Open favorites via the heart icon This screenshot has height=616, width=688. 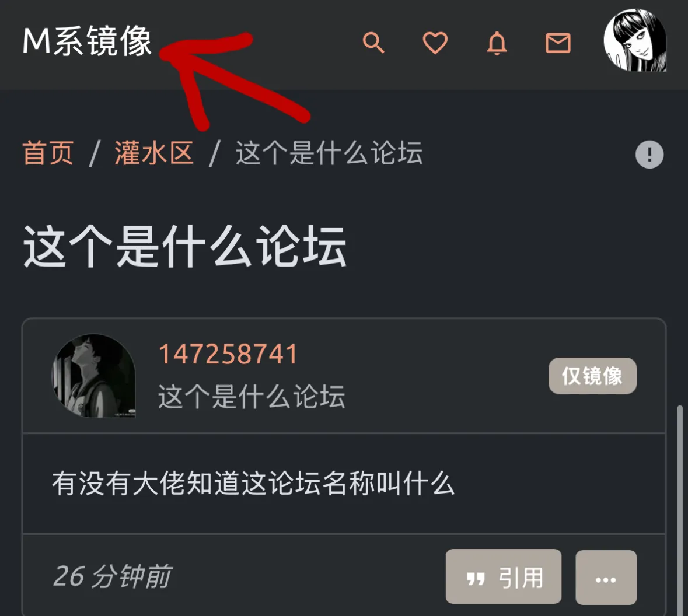(435, 43)
